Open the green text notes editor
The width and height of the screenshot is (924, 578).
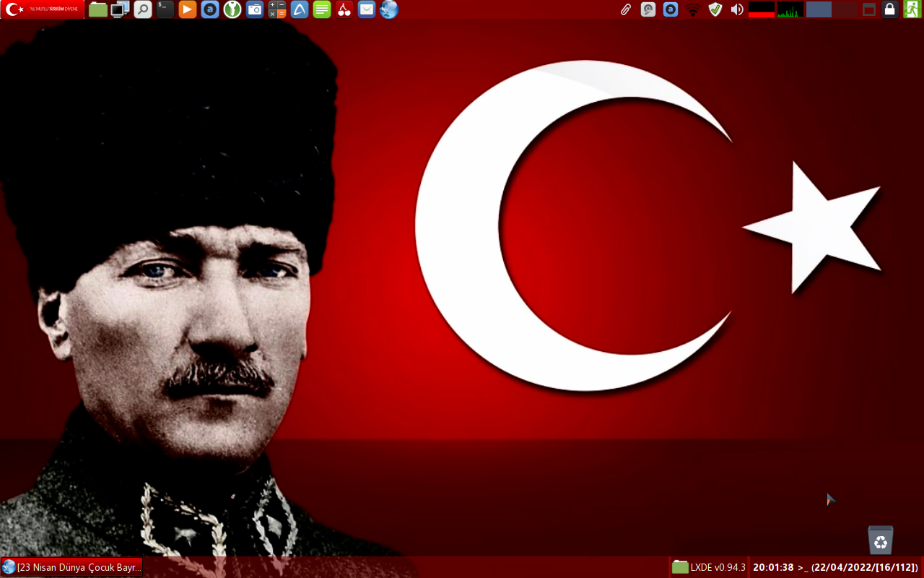pos(322,9)
